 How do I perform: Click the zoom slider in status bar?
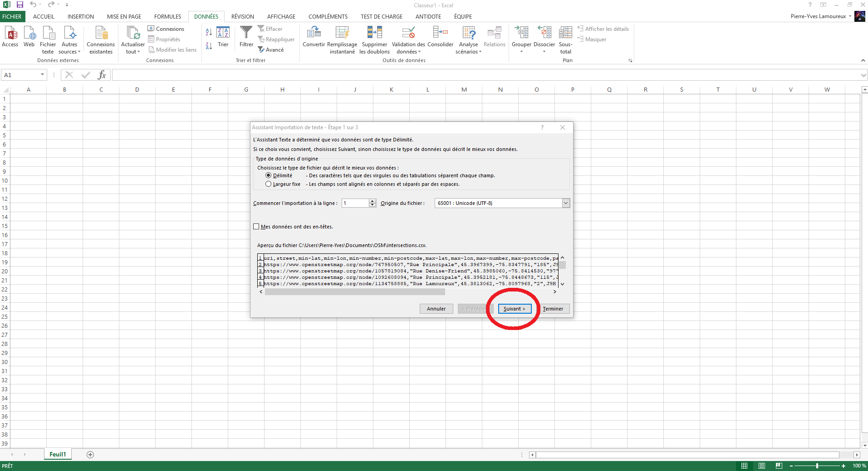[x=817, y=466]
